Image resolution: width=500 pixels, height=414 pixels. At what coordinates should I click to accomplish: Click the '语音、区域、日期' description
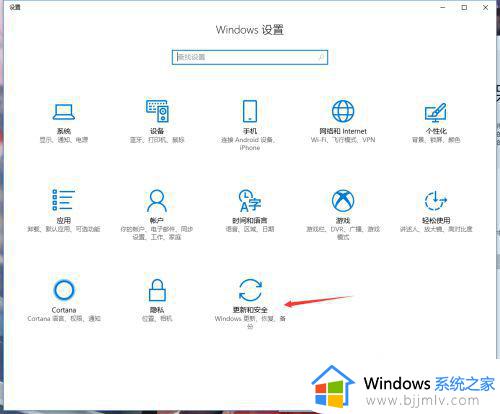tap(250, 229)
